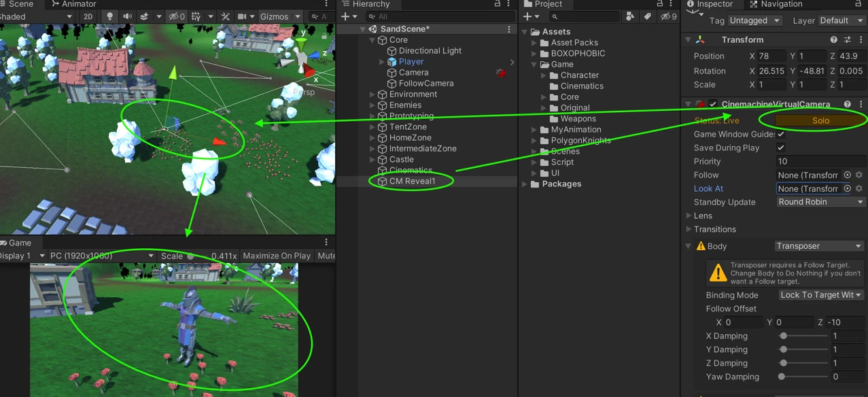Toggle hidden objects visibility icon in Scene toolbar
This screenshot has height=397, width=868.
point(176,16)
